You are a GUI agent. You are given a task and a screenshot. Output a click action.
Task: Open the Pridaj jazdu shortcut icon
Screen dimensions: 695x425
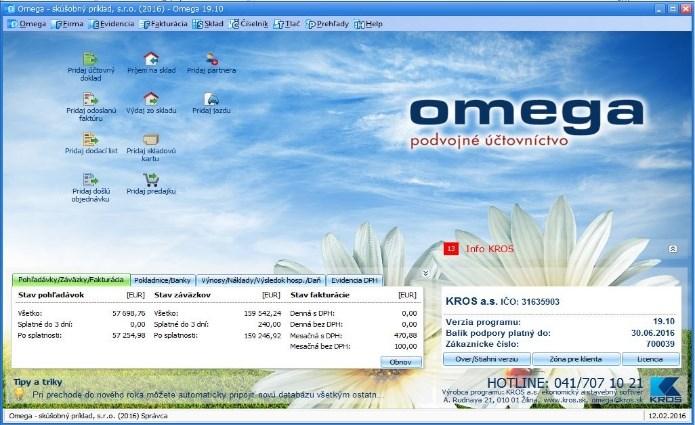(x=211, y=99)
